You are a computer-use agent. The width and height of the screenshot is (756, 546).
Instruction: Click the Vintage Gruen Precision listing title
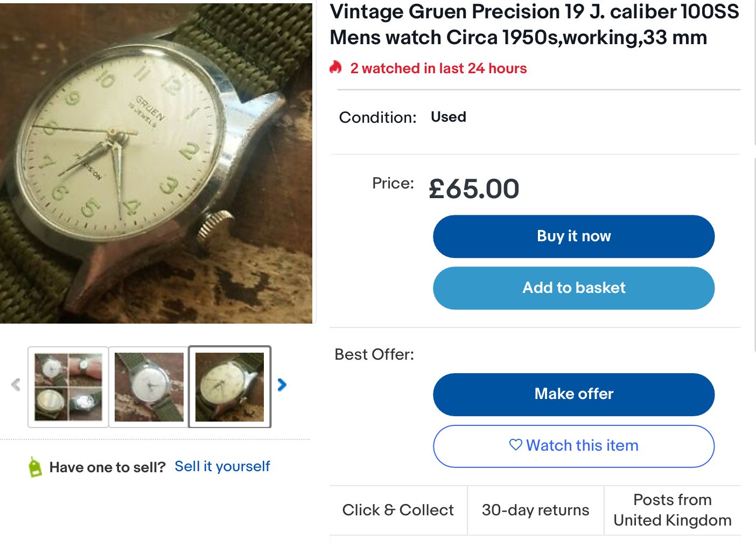(x=534, y=25)
